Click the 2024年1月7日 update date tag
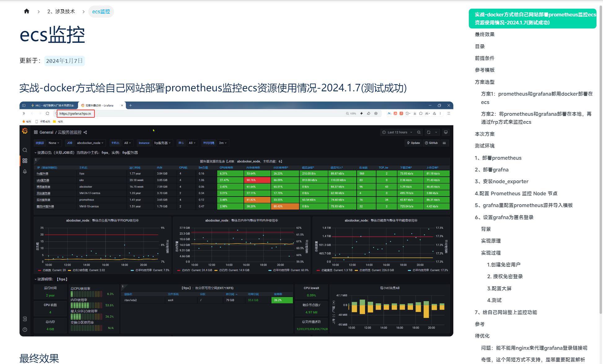This screenshot has width=603, height=364. [x=64, y=61]
